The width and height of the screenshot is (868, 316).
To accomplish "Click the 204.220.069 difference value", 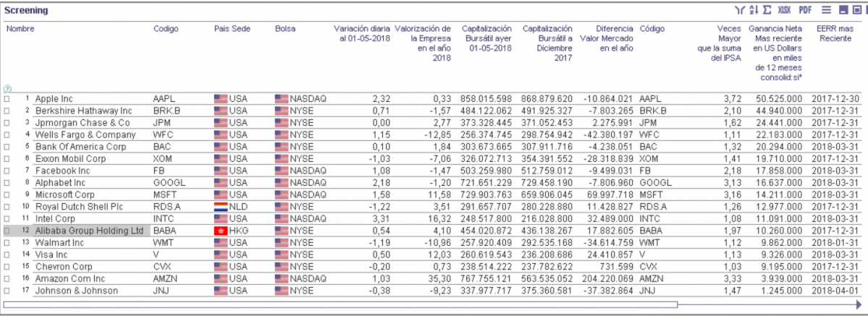I will (607, 279).
